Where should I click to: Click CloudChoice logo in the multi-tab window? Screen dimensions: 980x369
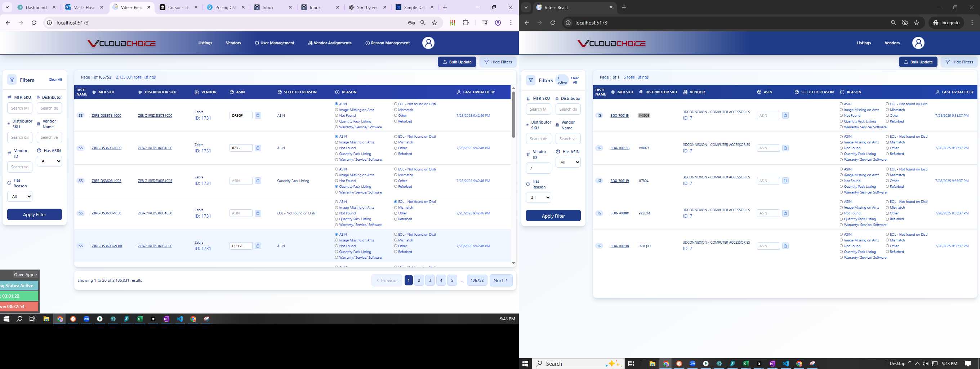tap(122, 43)
